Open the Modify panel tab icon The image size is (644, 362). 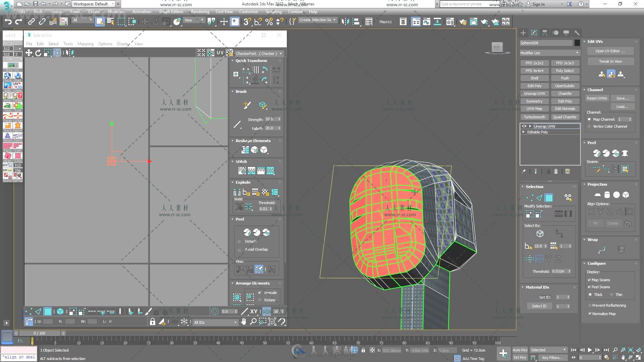[534, 33]
